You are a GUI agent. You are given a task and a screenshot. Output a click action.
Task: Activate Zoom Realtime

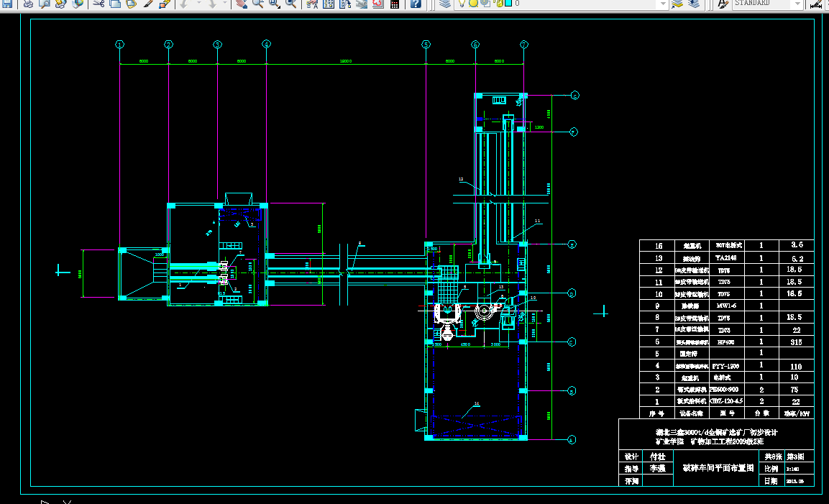pyautogui.click(x=257, y=4)
